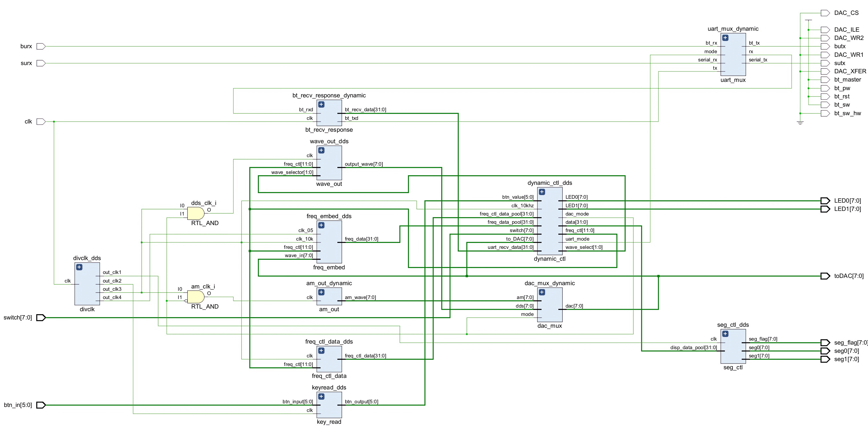The height and width of the screenshot is (433, 868).
Task: Select the burx input port symbol
Action: pos(41,46)
